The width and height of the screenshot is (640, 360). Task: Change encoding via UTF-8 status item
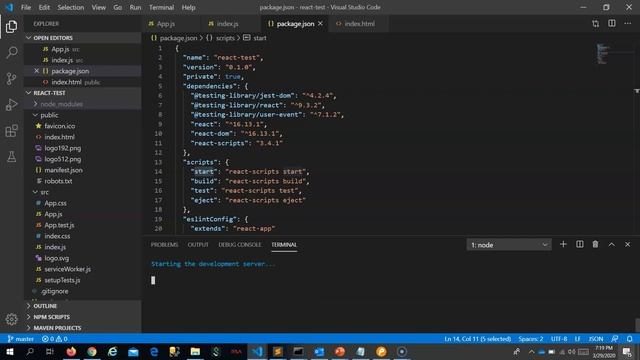[x=559, y=339]
